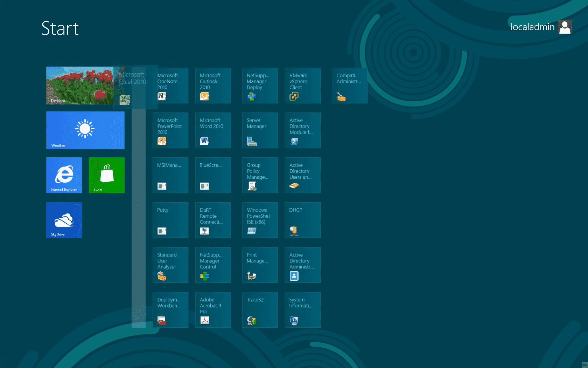Open the System Information tile
The image size is (588, 368).
point(303,310)
